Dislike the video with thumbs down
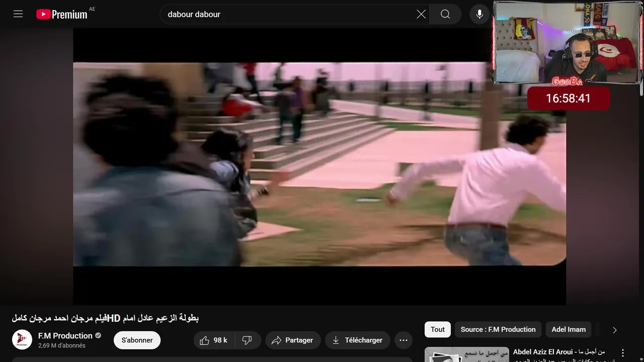This screenshot has height=362, width=644. (247, 340)
